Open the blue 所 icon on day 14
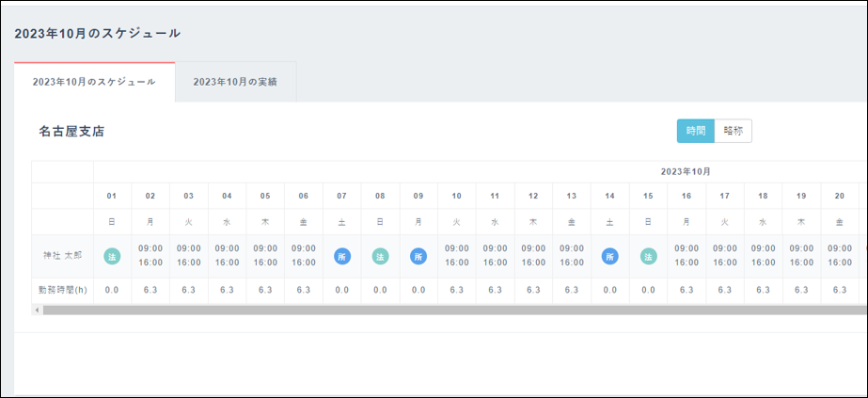 610,256
